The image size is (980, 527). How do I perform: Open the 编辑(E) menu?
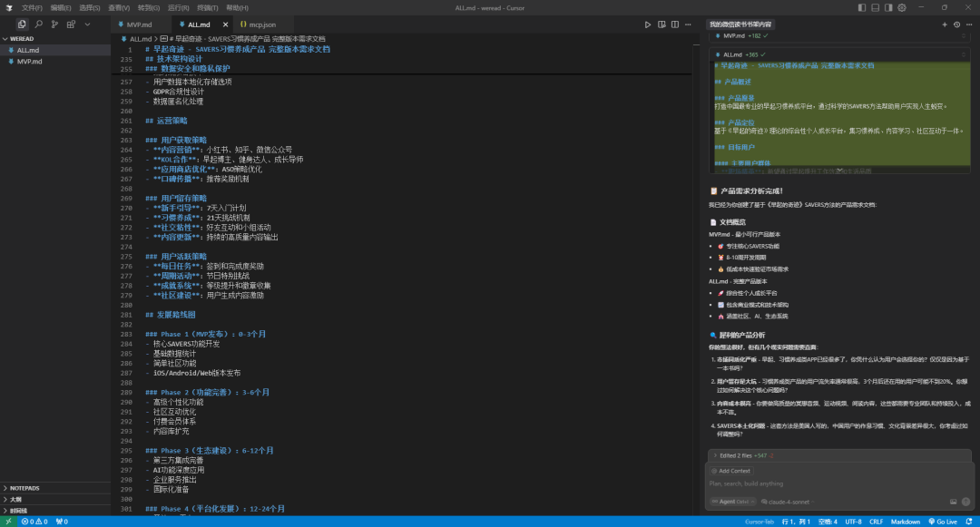(61, 7)
